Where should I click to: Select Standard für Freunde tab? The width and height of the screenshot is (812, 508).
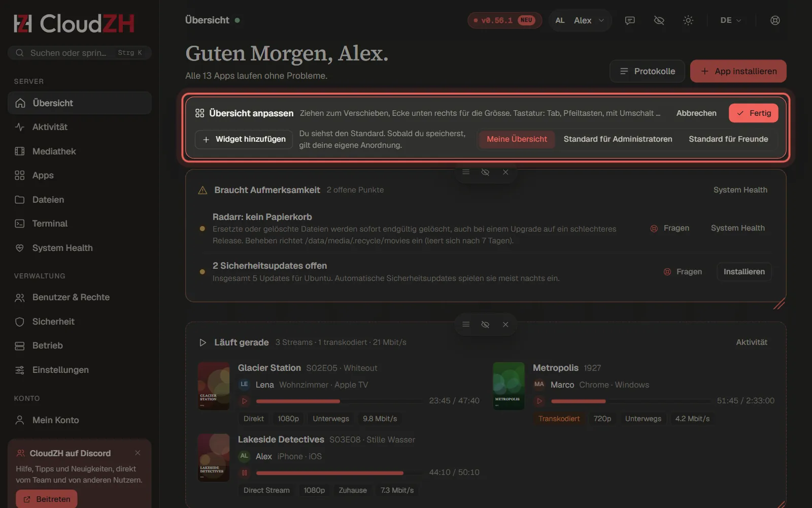tap(728, 139)
